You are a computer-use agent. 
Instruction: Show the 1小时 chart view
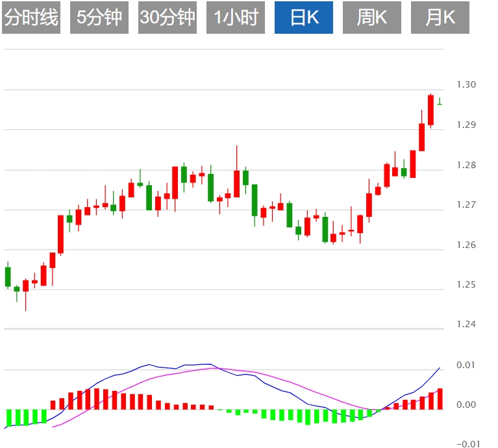[236, 18]
